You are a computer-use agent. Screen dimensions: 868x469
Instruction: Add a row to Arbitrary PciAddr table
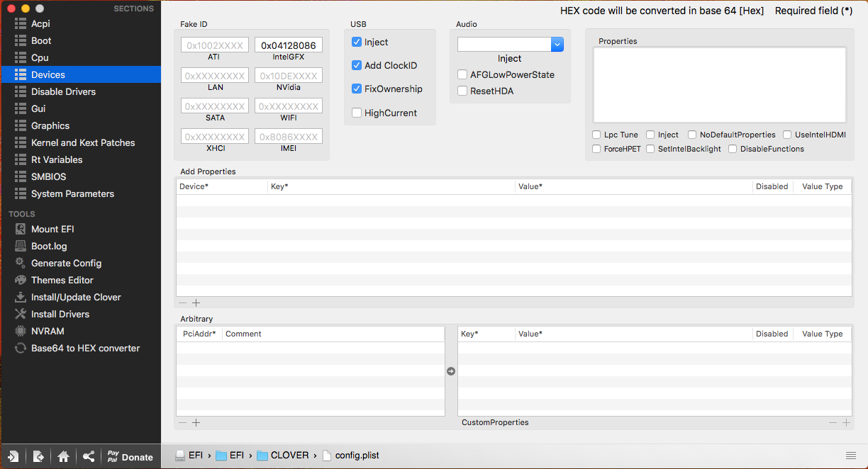pos(196,422)
